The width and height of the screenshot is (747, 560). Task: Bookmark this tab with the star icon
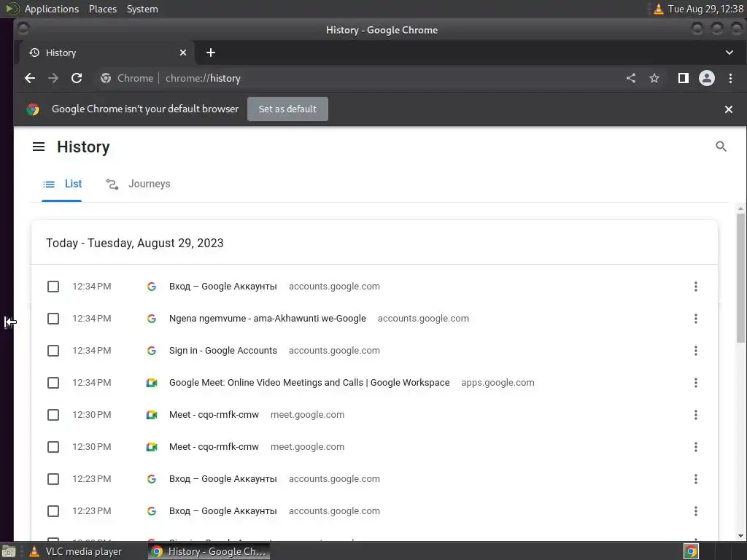pos(654,78)
